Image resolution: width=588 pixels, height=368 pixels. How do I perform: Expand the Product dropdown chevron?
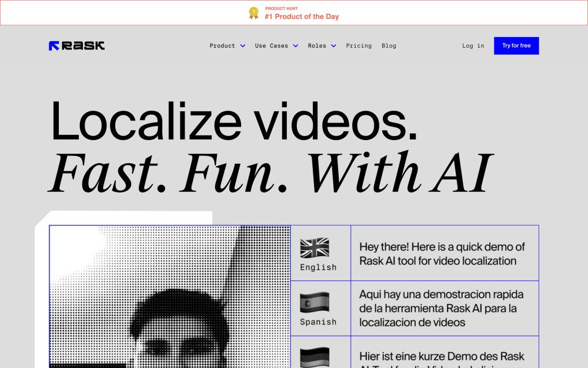(x=243, y=46)
